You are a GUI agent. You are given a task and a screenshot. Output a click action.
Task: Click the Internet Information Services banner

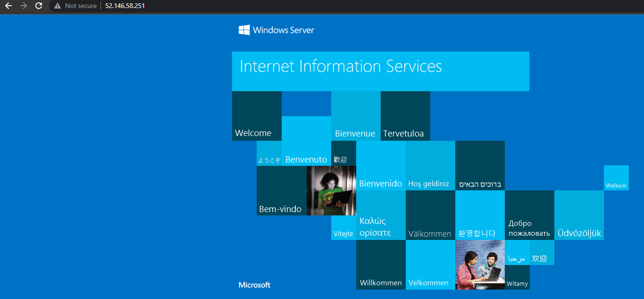coord(380,71)
